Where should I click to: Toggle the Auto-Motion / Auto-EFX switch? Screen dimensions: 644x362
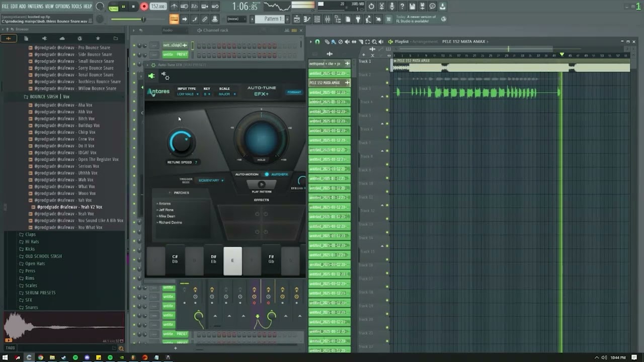pyautogui.click(x=267, y=174)
